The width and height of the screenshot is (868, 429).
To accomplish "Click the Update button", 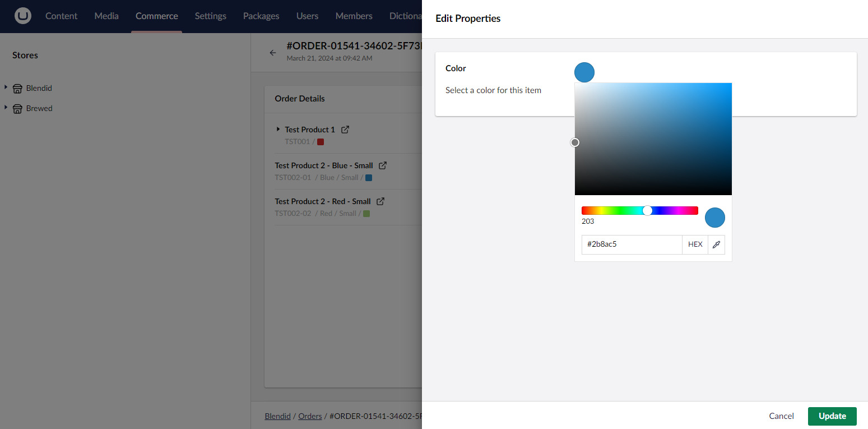I will pos(832,416).
